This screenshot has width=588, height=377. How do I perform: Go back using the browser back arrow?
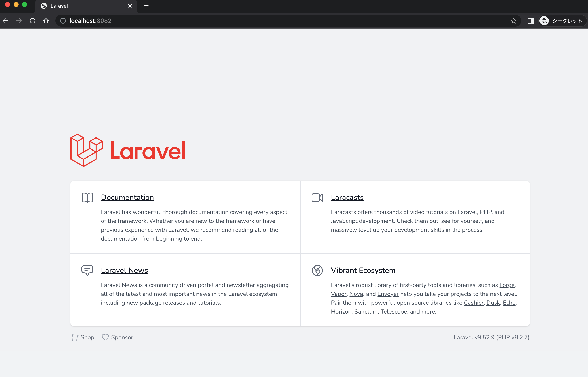point(6,21)
